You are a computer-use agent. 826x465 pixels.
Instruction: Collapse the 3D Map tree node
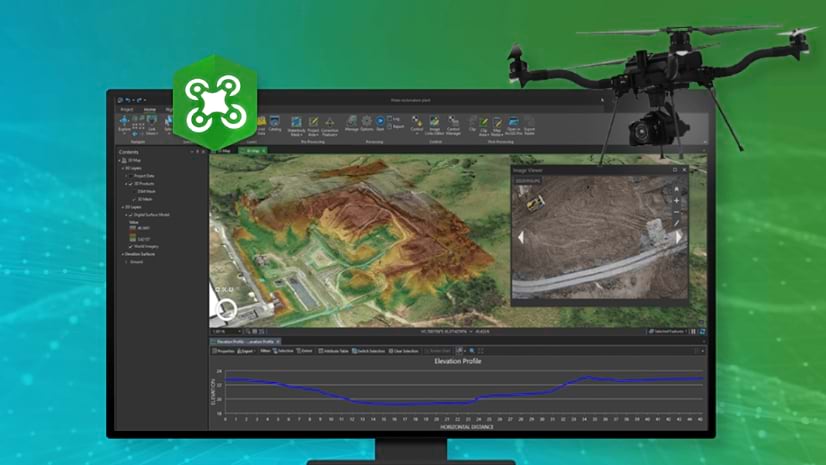pyautogui.click(x=120, y=160)
